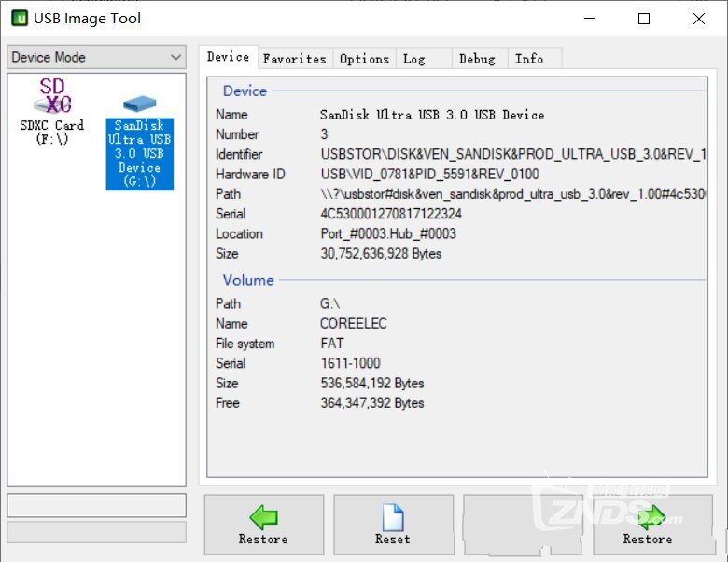Click the blank button beside Reset
This screenshot has width=728, height=562.
[x=523, y=525]
